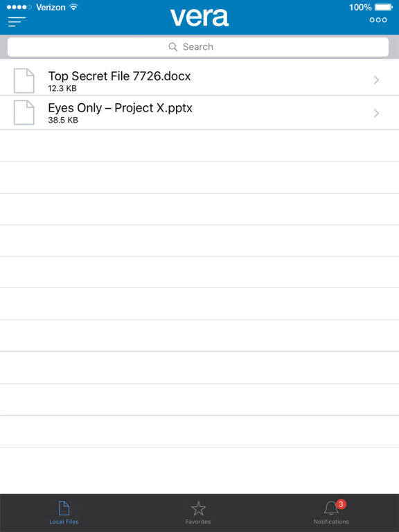Expand chevron for Top Secret File 7726.docx
Image resolution: width=399 pixels, height=532 pixels.
pos(376,80)
